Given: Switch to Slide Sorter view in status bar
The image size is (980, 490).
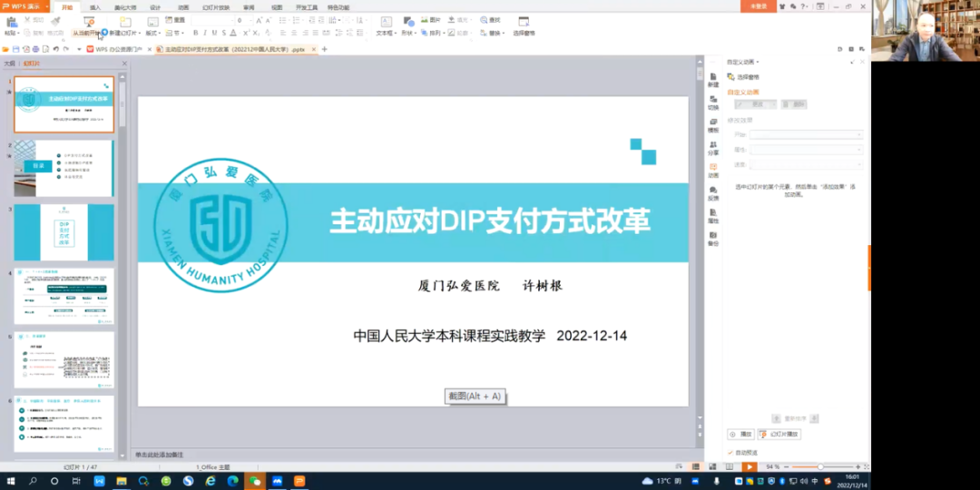Looking at the screenshot, I should click(x=712, y=467).
